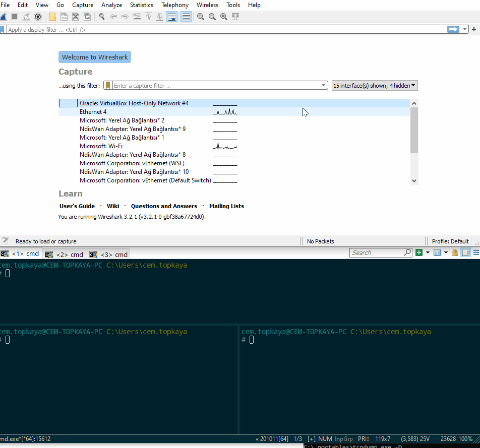
Task: Toggle auto scroll during live capture
Action: pos(172,17)
